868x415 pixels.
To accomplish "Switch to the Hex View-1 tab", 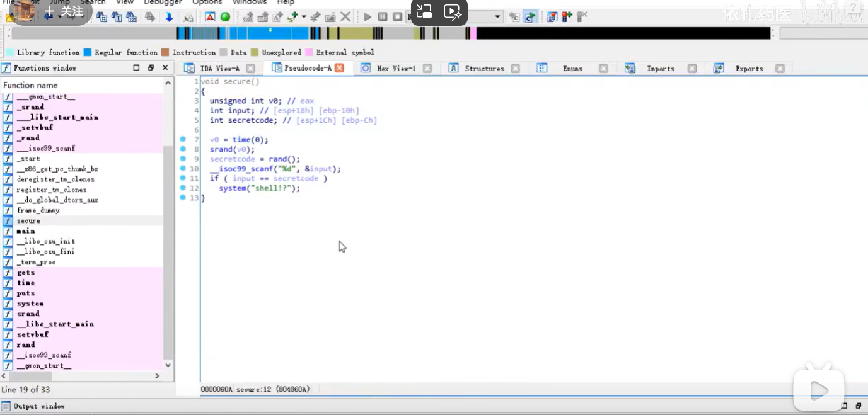I will 396,68.
